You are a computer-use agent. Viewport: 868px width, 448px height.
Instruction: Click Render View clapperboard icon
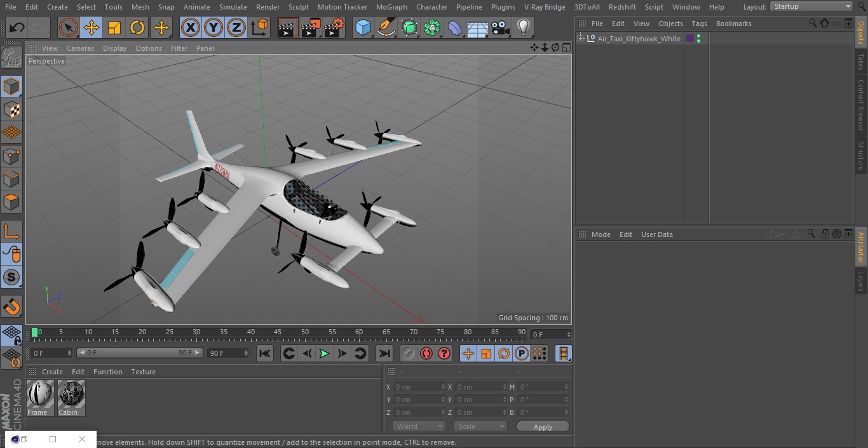click(x=288, y=27)
